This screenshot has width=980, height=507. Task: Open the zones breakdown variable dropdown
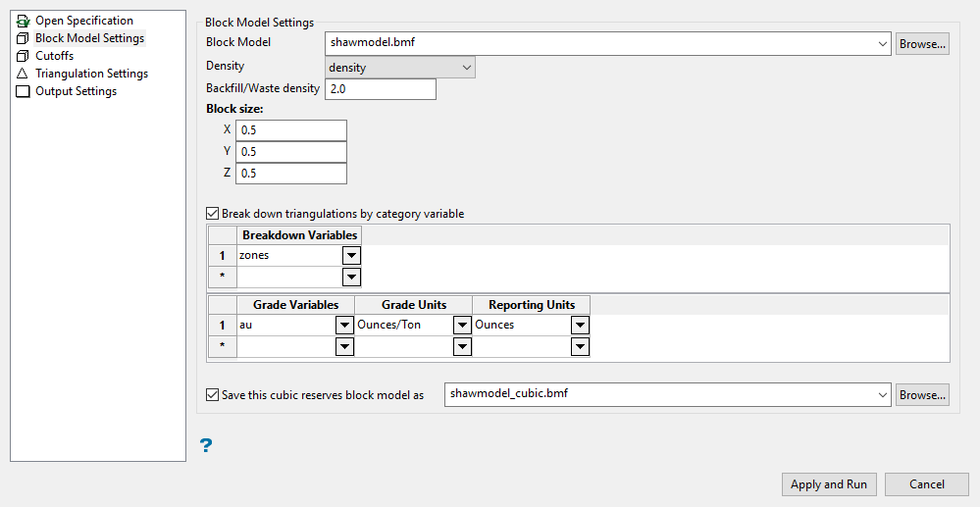(x=351, y=255)
